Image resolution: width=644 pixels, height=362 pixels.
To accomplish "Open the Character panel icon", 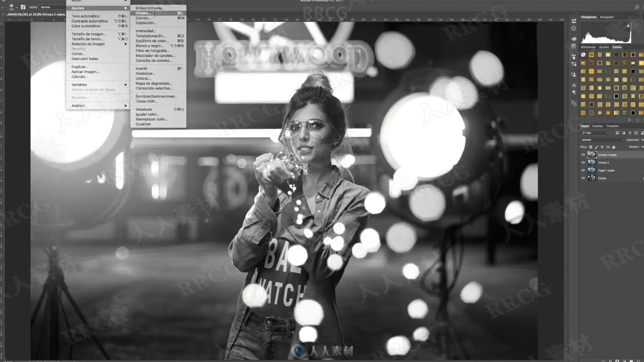I will 574,85.
